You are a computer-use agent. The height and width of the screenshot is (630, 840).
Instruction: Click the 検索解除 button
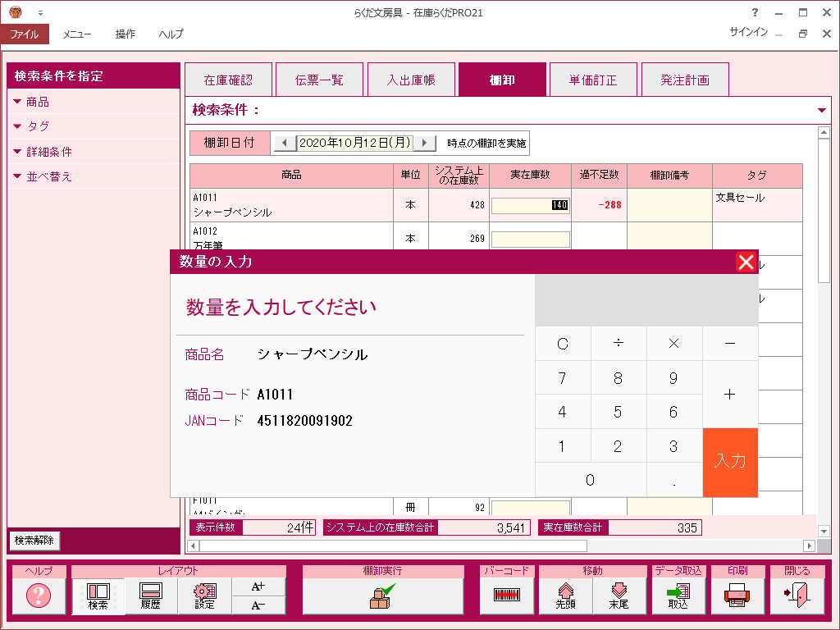tap(34, 541)
